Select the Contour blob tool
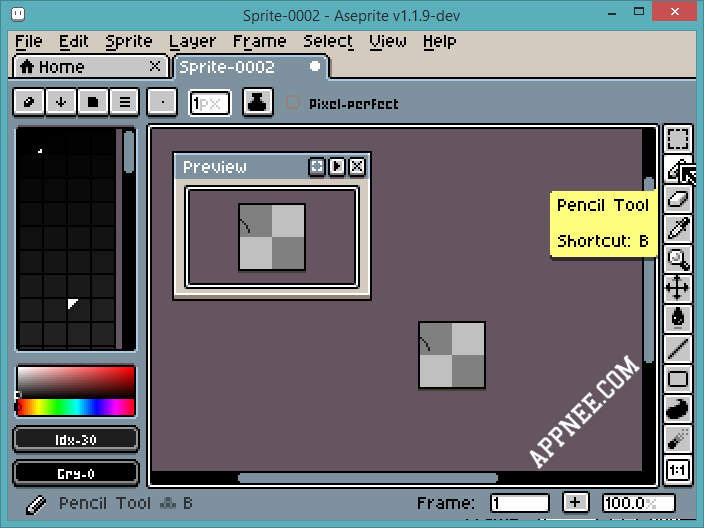Image resolution: width=704 pixels, height=528 pixels. pyautogui.click(x=678, y=408)
